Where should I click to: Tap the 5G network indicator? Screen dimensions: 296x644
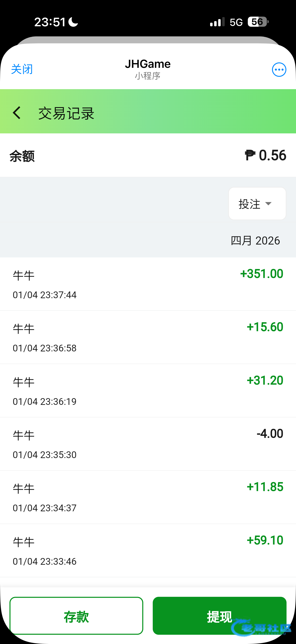(236, 22)
